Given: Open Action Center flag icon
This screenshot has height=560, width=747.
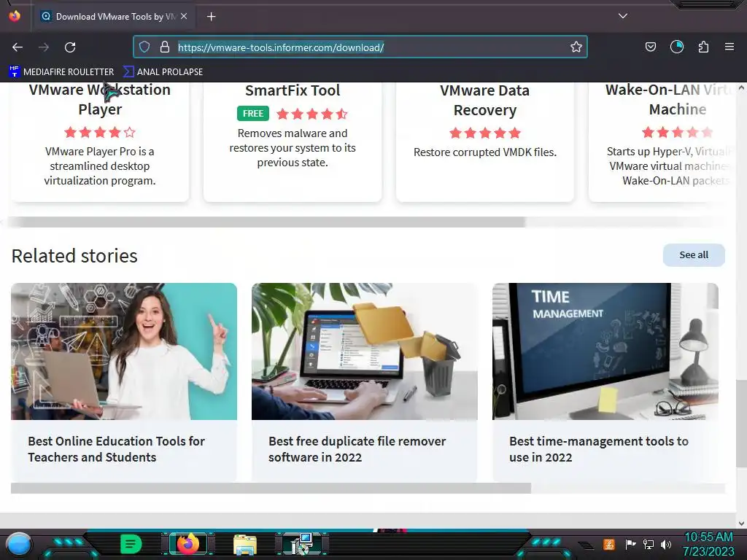Looking at the screenshot, I should [x=630, y=544].
